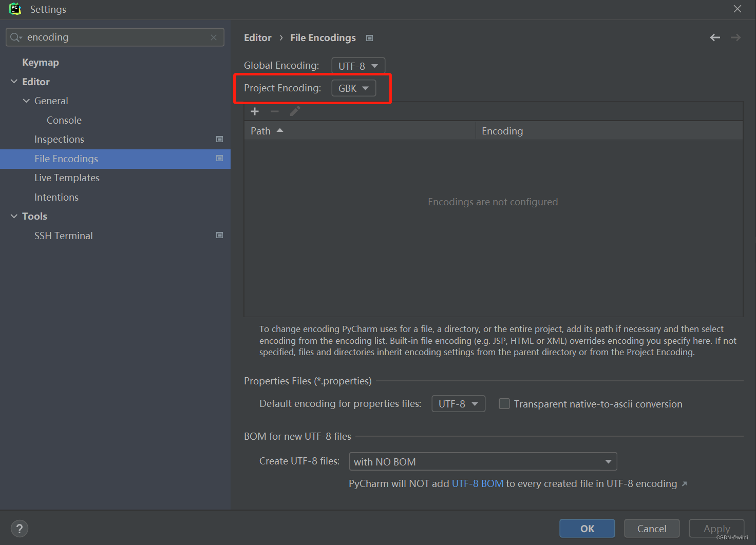Open the UTF-8 BOM link
756x545 pixels.
(478, 483)
